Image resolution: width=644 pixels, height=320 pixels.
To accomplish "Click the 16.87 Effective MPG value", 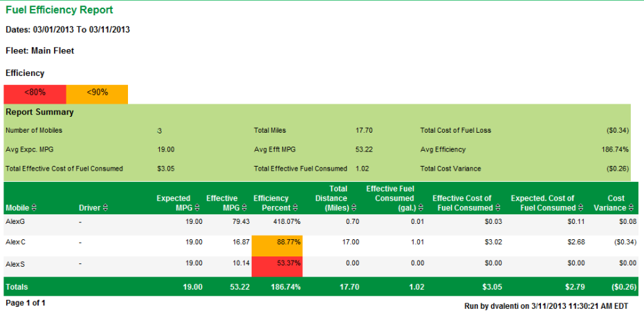I will (241, 243).
